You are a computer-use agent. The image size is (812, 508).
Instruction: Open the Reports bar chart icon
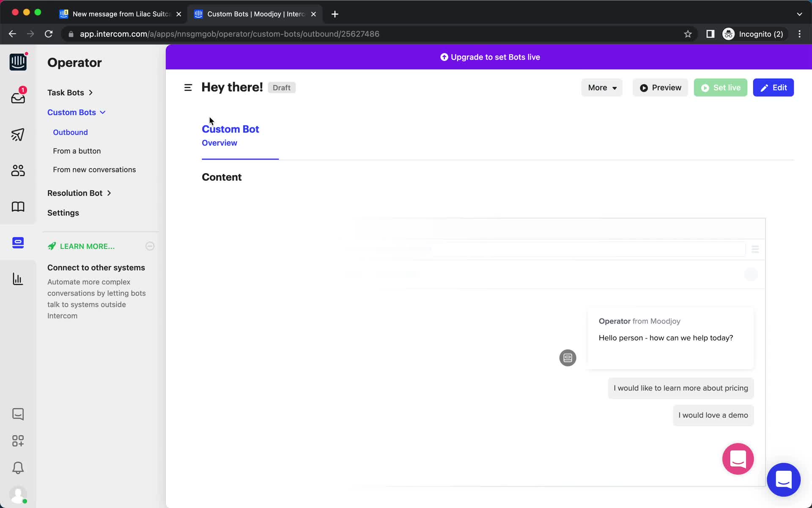pos(18,279)
